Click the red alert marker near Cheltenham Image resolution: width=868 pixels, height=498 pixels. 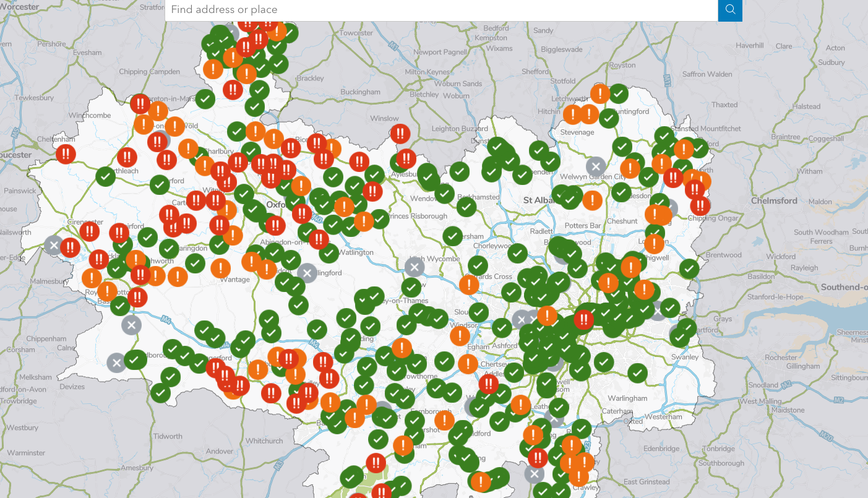click(66, 154)
